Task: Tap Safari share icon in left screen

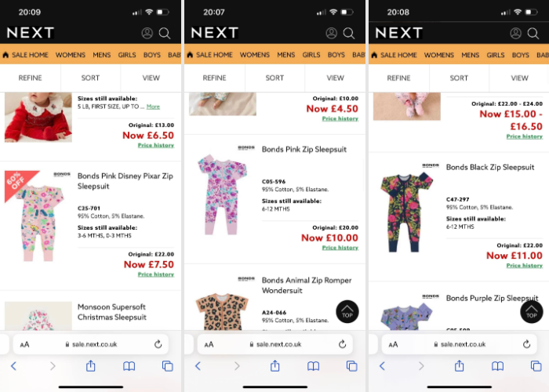Action: 91,366
